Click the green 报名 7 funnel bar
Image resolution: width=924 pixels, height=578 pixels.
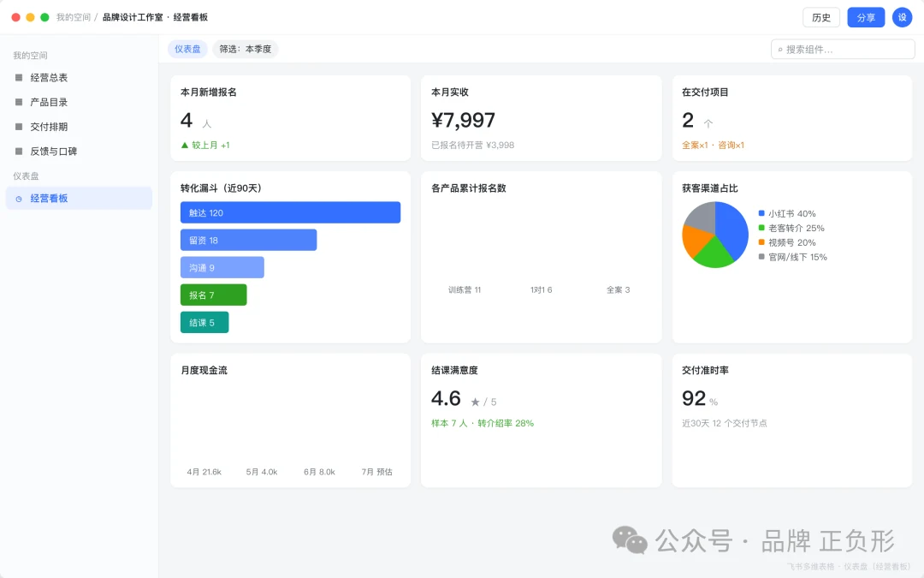click(213, 295)
